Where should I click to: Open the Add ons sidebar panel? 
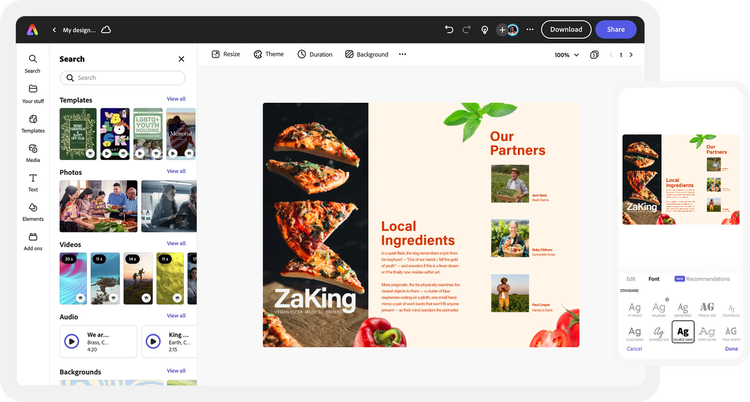click(33, 242)
